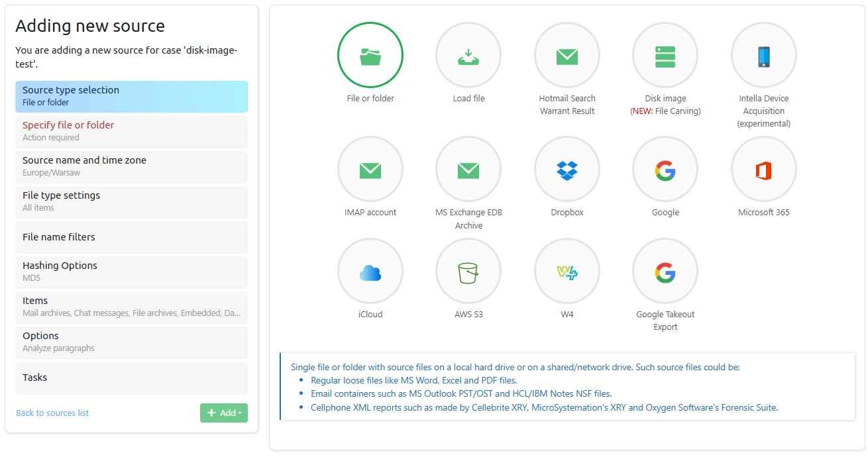Click the 'Google Takeout Export' label

pos(665,321)
